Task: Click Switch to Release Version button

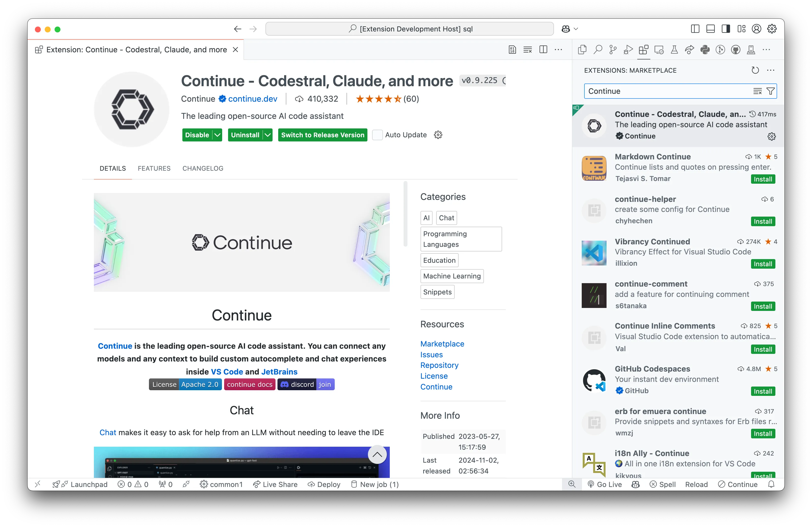Action: coord(322,135)
